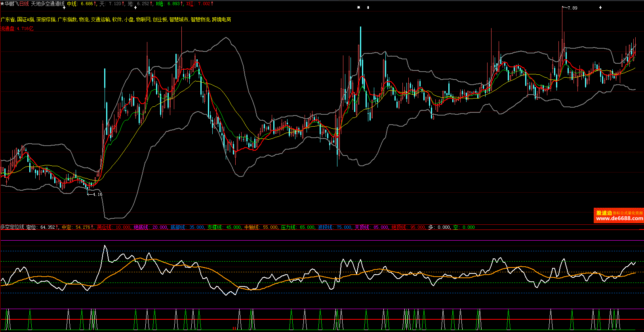Screen dimensions: 644x332
Task: Select the 7.89 high price marker
Action: click(x=572, y=8)
